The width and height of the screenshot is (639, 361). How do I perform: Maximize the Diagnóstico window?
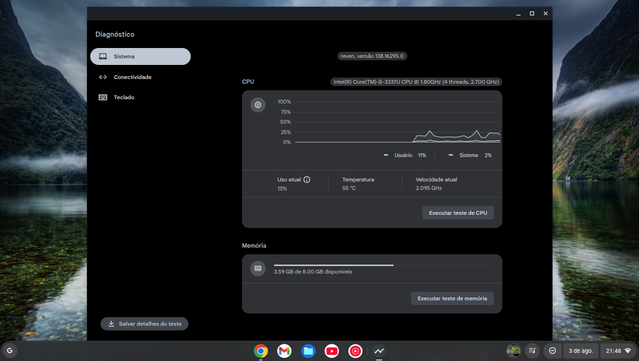coord(532,13)
